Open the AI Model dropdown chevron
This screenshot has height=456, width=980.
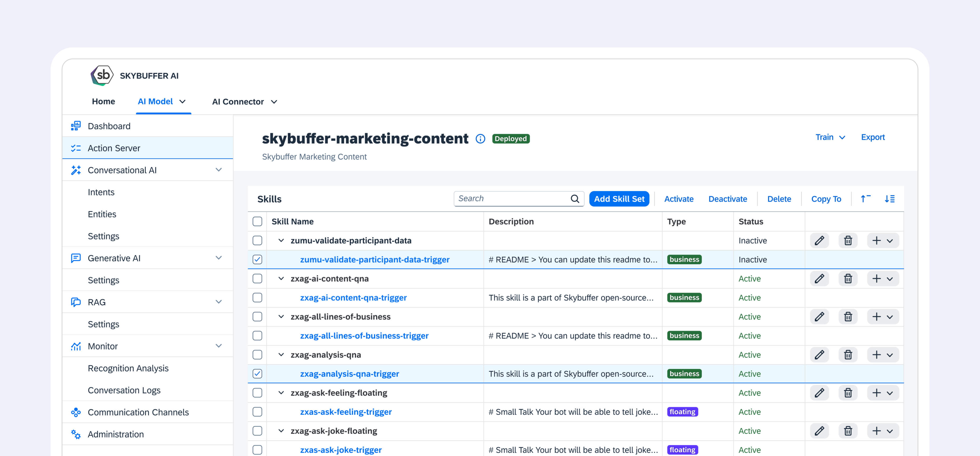[182, 101]
